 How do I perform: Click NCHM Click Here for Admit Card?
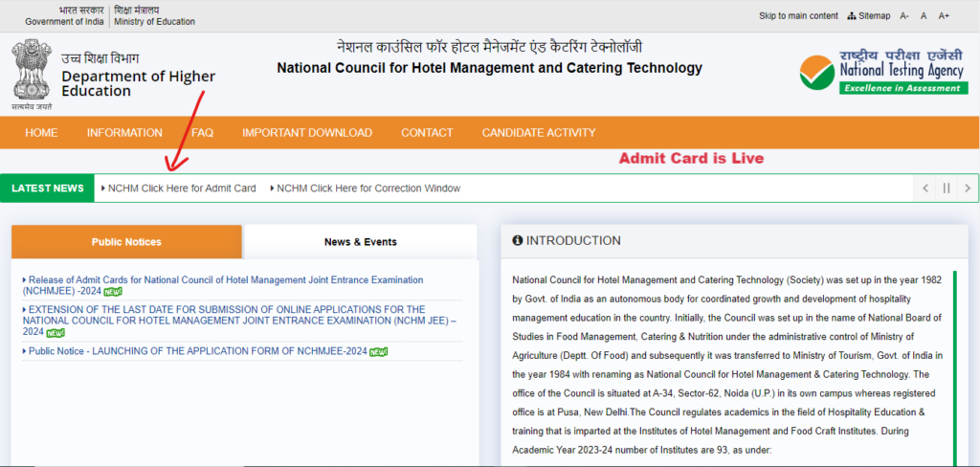pos(182,189)
